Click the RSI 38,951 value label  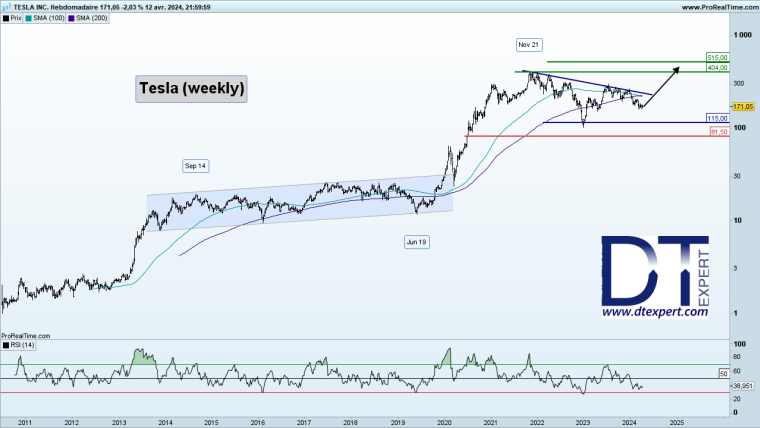point(743,386)
